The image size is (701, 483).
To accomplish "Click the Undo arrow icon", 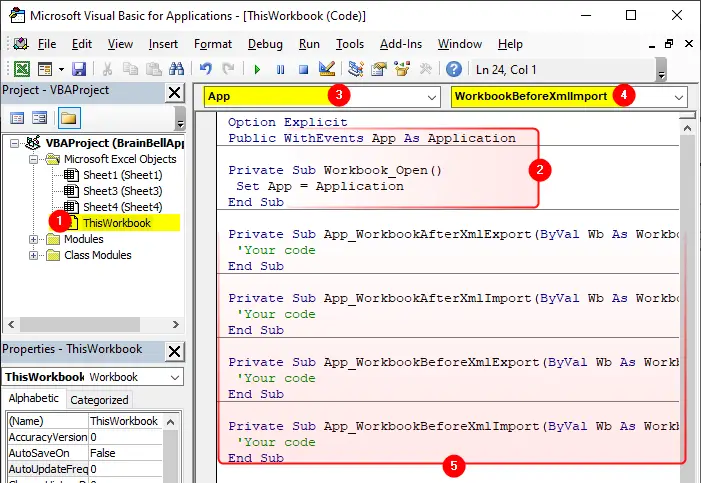I will pyautogui.click(x=205, y=69).
